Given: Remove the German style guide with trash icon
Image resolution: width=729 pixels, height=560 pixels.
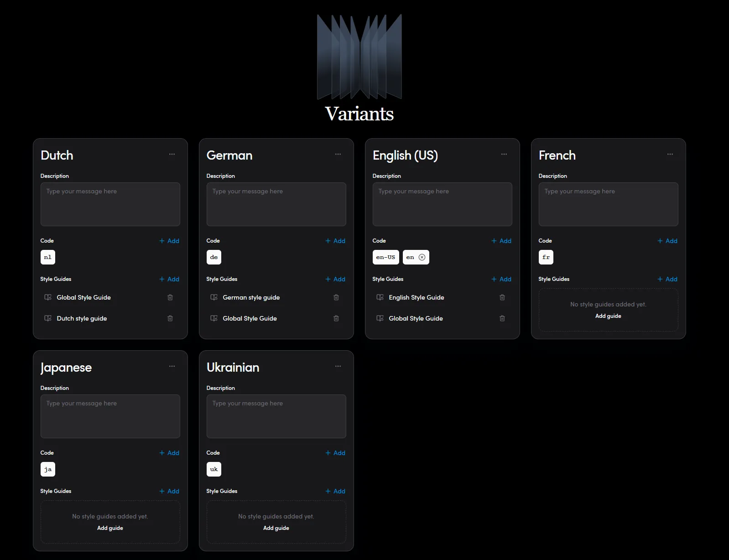Looking at the screenshot, I should (x=336, y=297).
